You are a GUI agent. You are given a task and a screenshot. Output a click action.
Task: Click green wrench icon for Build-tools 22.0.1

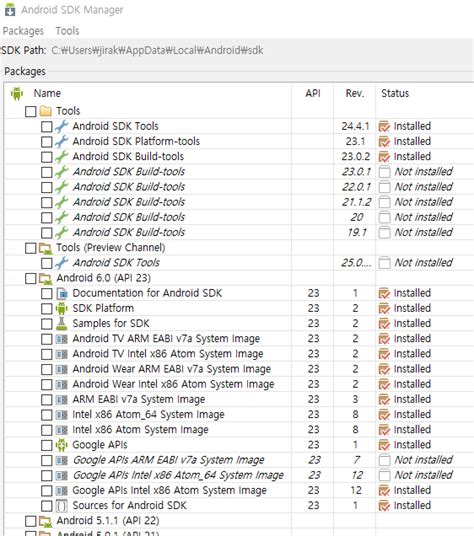(62, 187)
